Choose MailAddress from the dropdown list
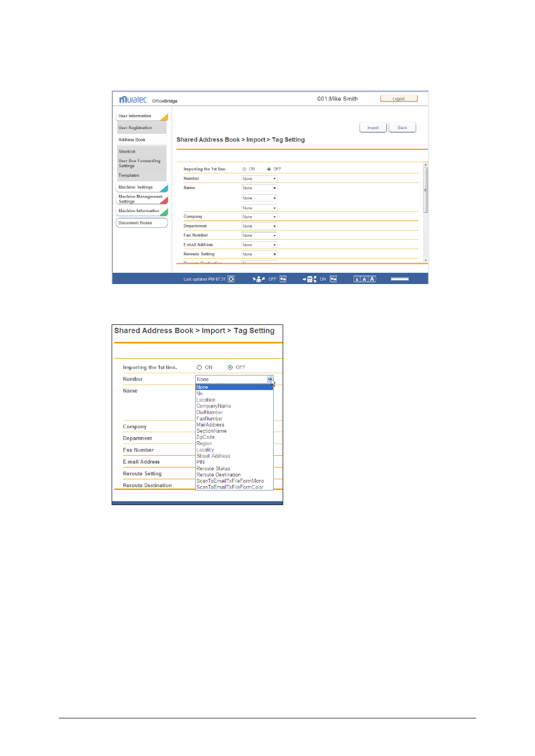 (234, 425)
